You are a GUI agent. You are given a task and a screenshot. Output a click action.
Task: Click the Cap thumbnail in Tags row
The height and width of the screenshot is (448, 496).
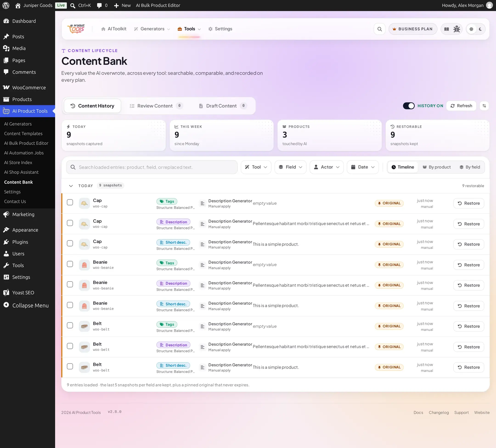[x=84, y=203]
